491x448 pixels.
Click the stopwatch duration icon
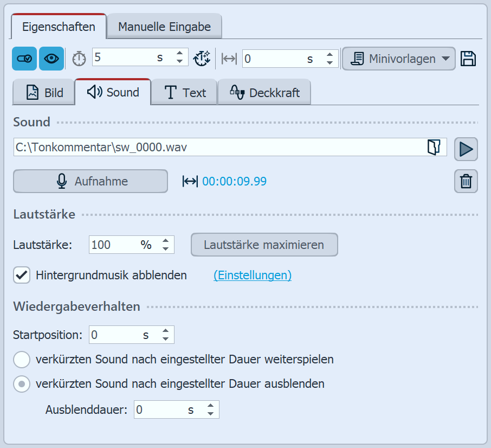tap(79, 58)
